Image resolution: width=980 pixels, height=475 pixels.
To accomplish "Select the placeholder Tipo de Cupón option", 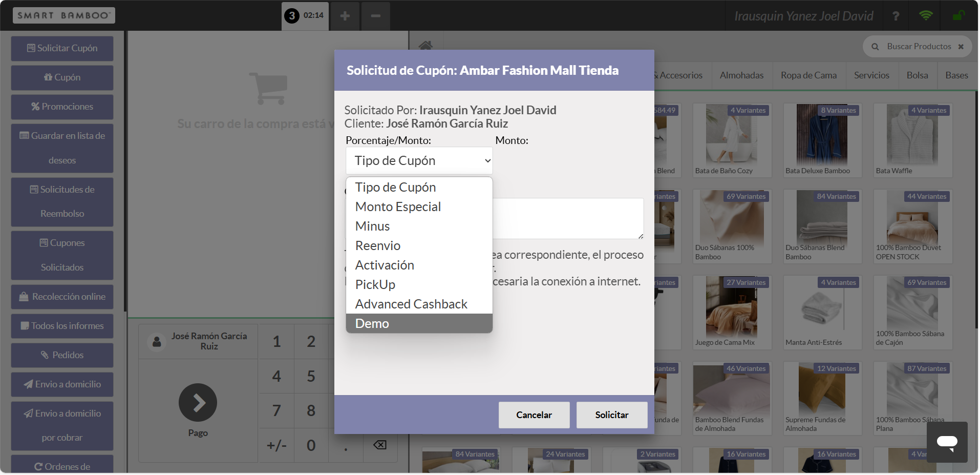I will point(419,187).
